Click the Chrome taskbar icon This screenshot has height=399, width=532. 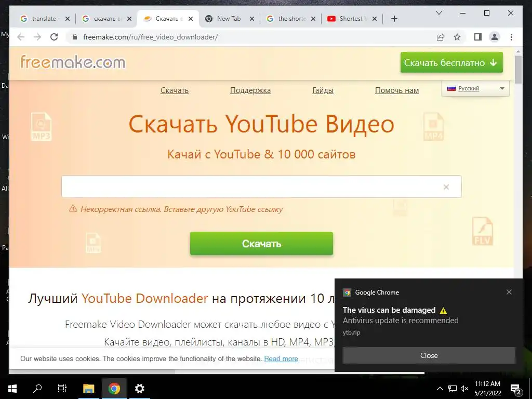click(x=114, y=389)
